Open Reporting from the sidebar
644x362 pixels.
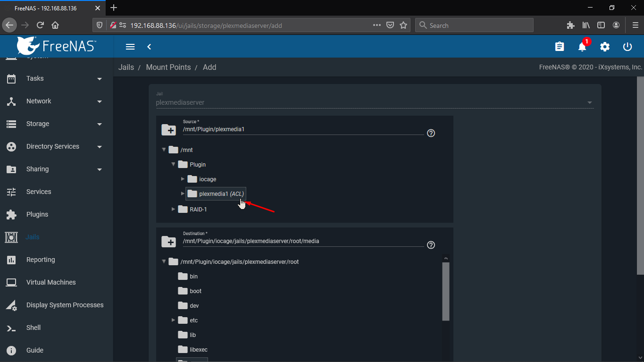pos(41,260)
